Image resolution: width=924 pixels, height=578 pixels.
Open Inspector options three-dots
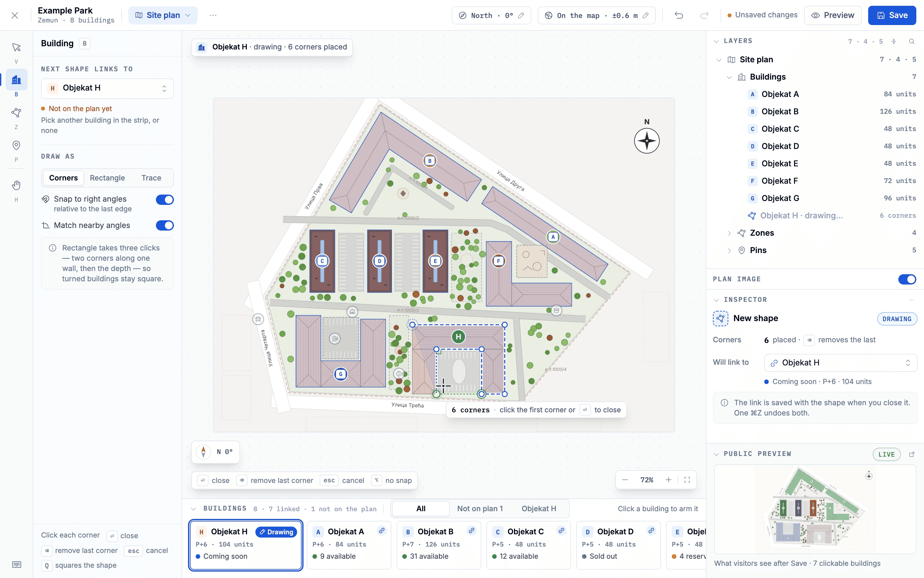pos(912,300)
